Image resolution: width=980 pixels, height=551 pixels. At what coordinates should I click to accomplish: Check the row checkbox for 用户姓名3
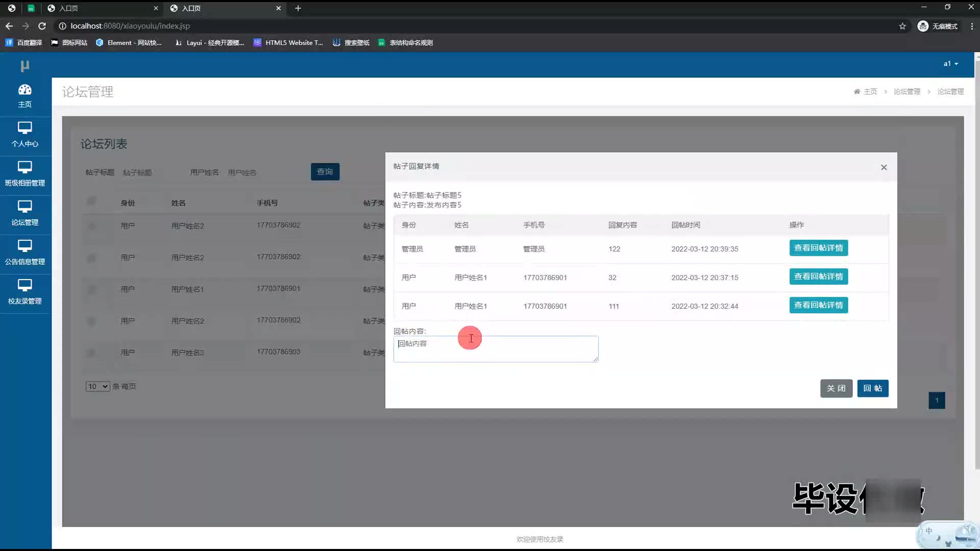click(91, 353)
